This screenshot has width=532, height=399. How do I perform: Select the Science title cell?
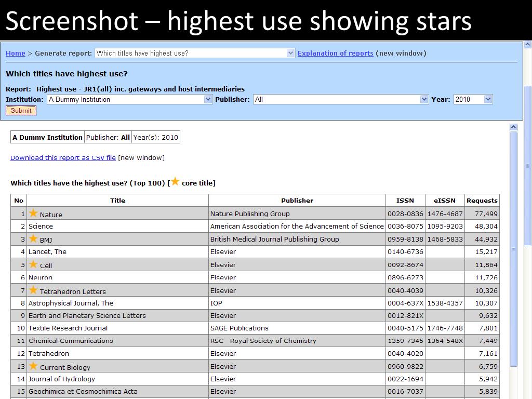[118, 227]
